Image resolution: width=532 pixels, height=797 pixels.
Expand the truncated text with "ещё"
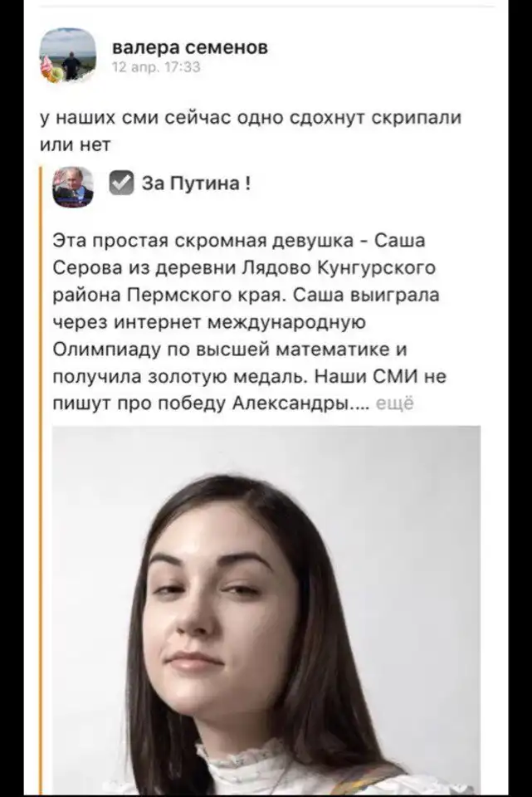394,403
